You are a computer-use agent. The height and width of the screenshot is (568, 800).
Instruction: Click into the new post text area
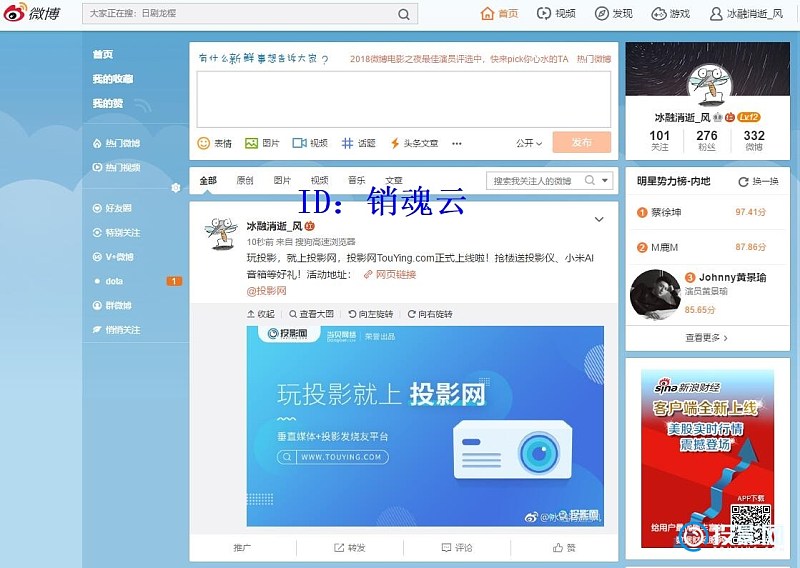[404, 99]
